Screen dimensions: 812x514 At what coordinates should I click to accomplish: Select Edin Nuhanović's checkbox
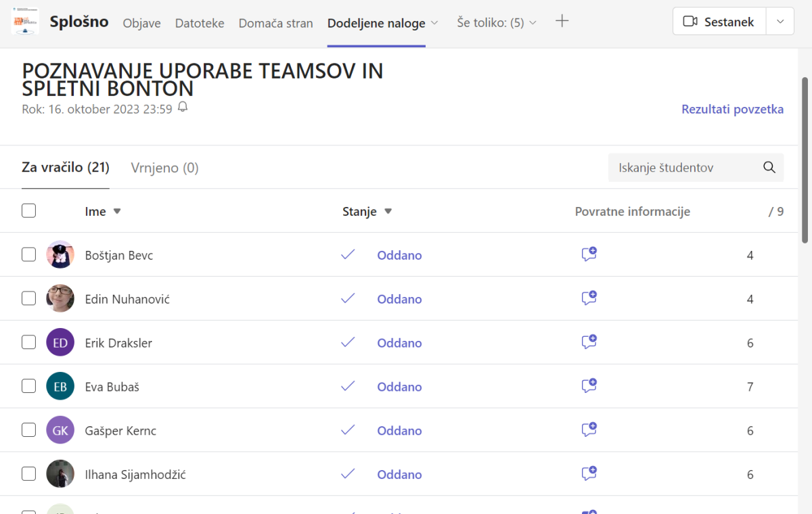pos(28,298)
